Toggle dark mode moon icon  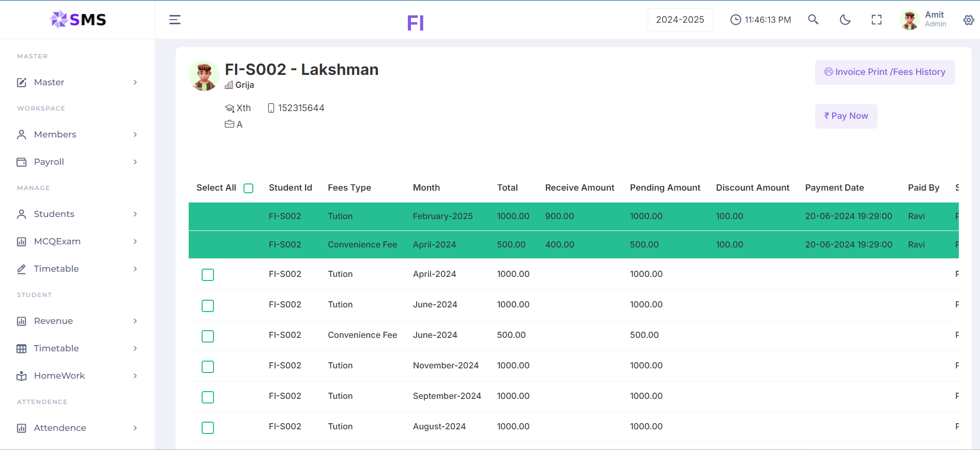click(x=845, y=20)
